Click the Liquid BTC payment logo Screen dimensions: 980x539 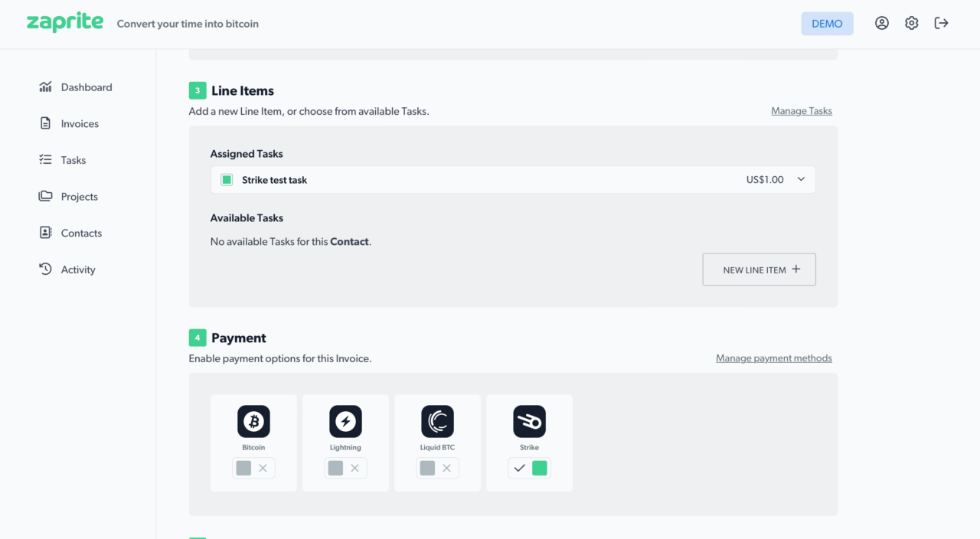point(437,421)
